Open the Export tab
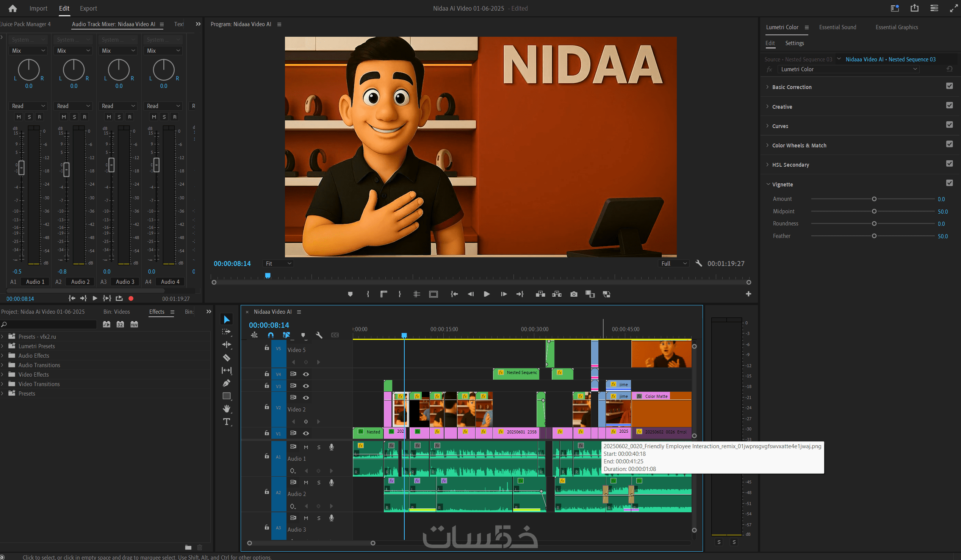The height and width of the screenshot is (560, 961). point(88,8)
